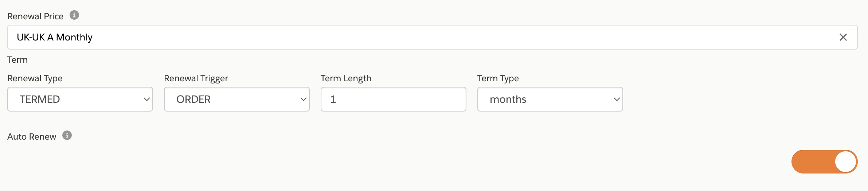868x191 pixels.
Task: Click the white knob of the Auto Renew switch
Action: coord(845,161)
